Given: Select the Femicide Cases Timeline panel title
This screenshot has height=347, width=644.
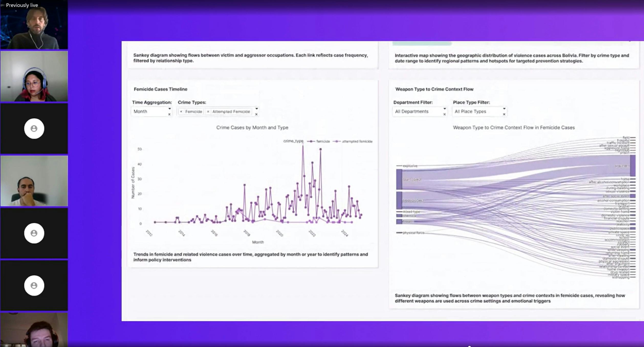Looking at the screenshot, I should (x=160, y=89).
